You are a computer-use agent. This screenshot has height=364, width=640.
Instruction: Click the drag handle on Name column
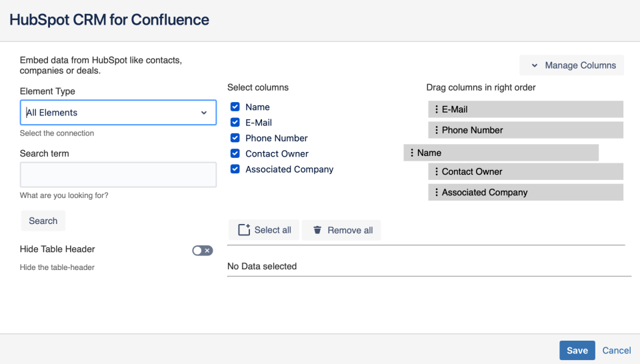click(x=411, y=153)
